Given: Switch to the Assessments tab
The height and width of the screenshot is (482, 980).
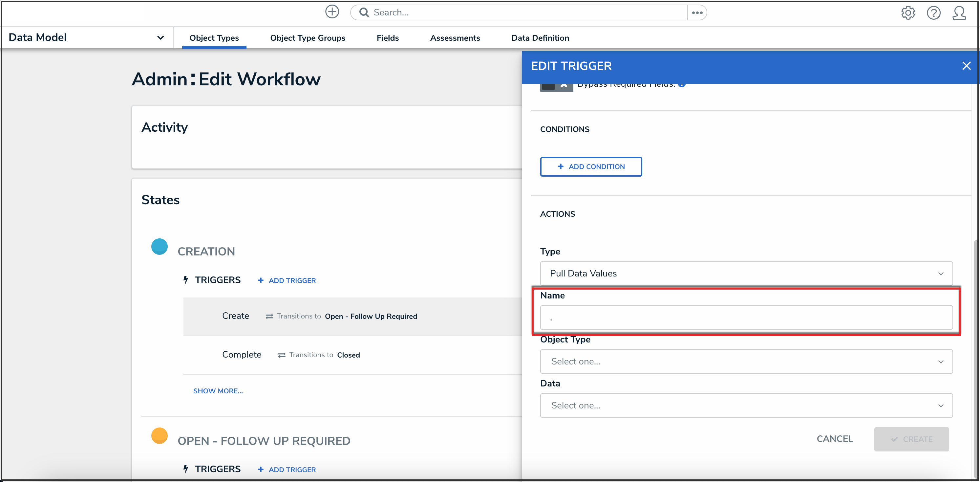Looking at the screenshot, I should [455, 38].
